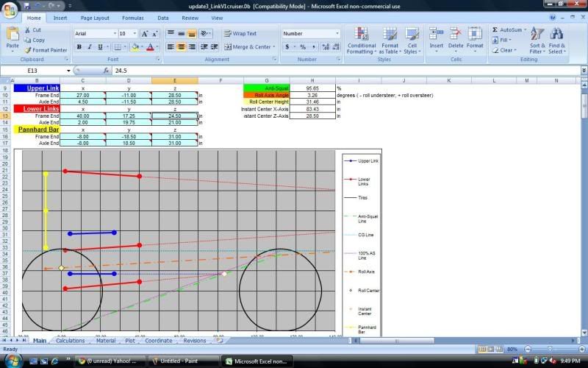
Task: Toggle Italic text formatting
Action: pyautogui.click(x=90, y=46)
